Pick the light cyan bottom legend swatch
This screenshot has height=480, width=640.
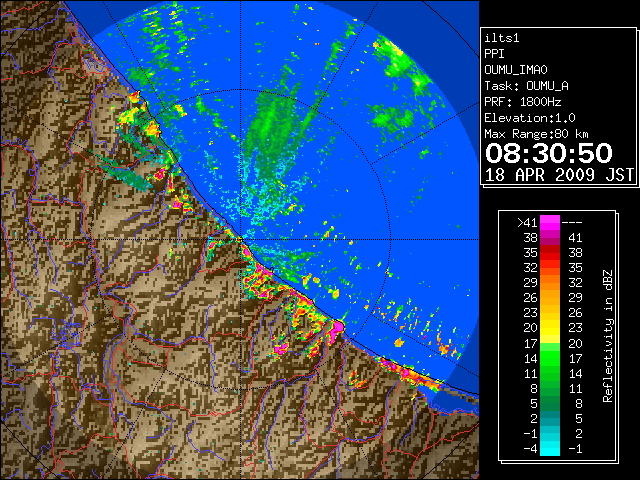point(550,449)
